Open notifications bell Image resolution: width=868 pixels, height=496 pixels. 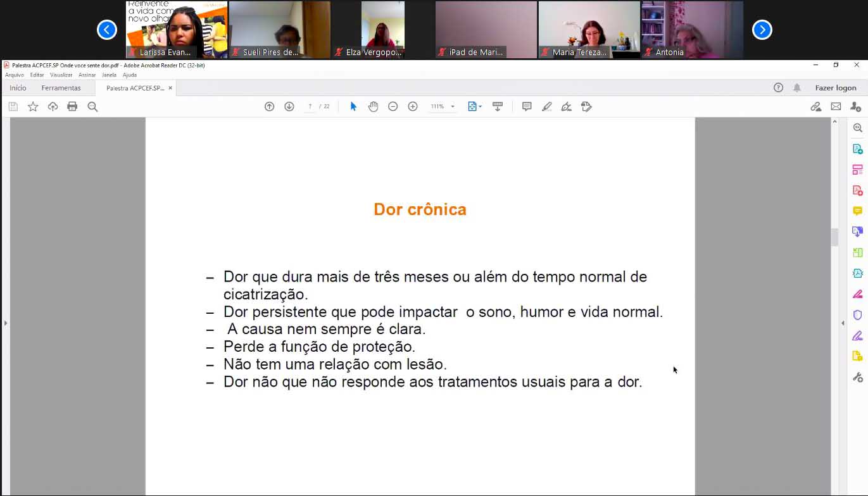tap(797, 88)
